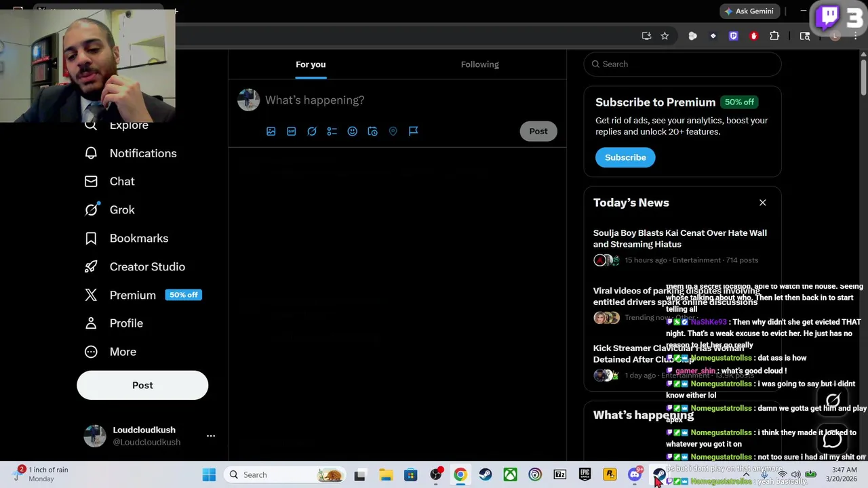Open Epic Games Launcher from the taskbar

(585, 475)
